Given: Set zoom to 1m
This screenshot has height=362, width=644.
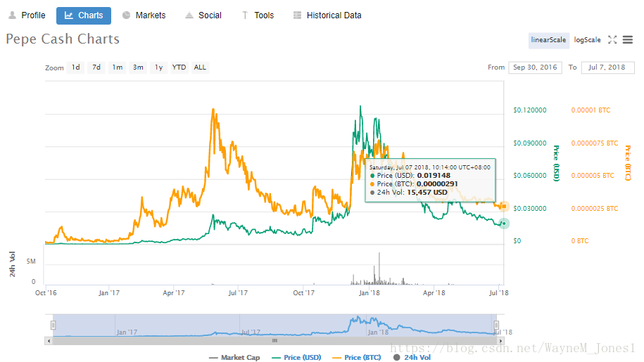Looking at the screenshot, I should 118,67.
